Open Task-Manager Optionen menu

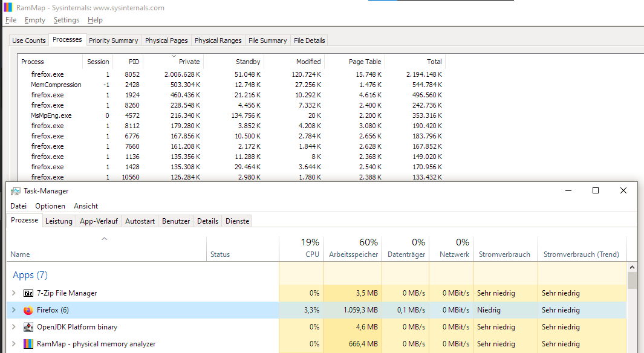tap(50, 206)
